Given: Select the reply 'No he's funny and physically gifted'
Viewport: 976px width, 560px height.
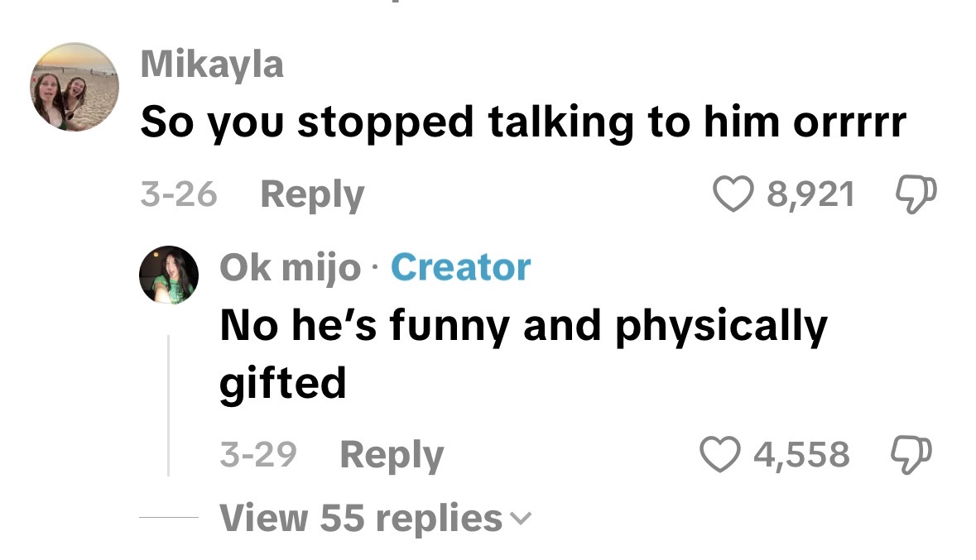Looking at the screenshot, I should coord(523,353).
